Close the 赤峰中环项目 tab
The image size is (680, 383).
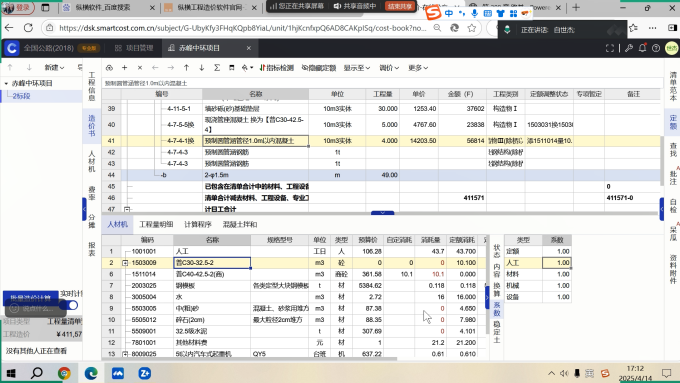(248, 48)
